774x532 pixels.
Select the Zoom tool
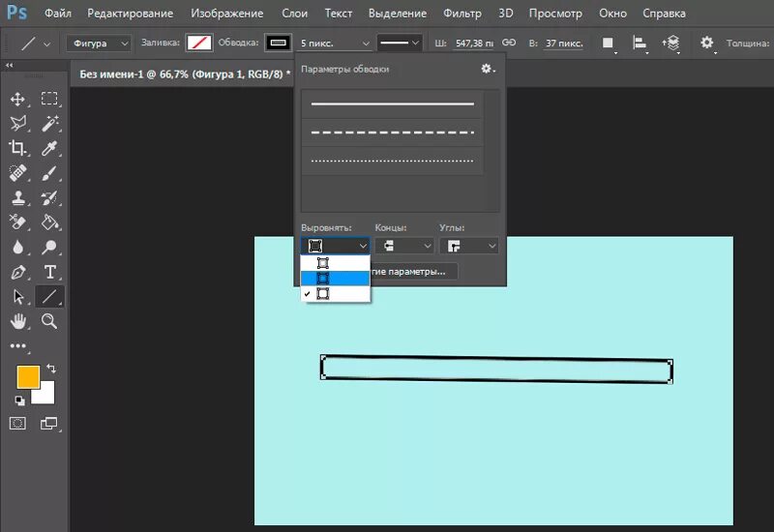click(49, 321)
